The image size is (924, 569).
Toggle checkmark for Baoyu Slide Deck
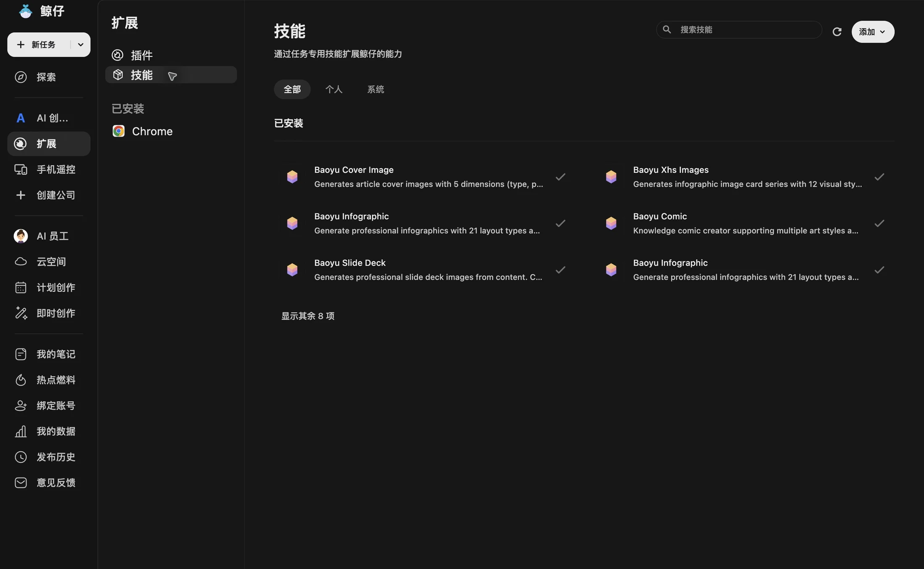pos(560,270)
